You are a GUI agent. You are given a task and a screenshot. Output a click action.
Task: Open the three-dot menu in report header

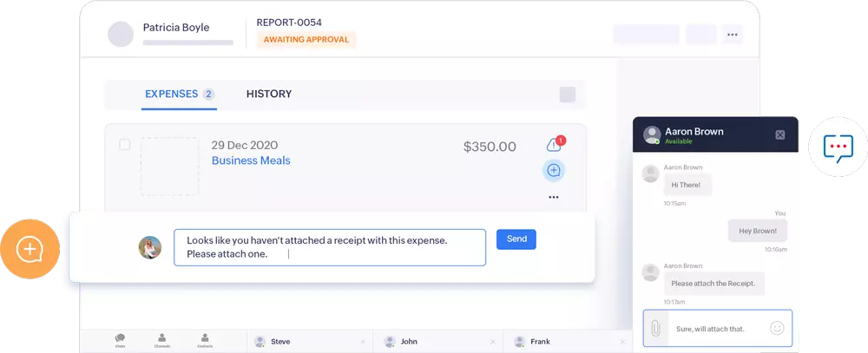(x=733, y=35)
